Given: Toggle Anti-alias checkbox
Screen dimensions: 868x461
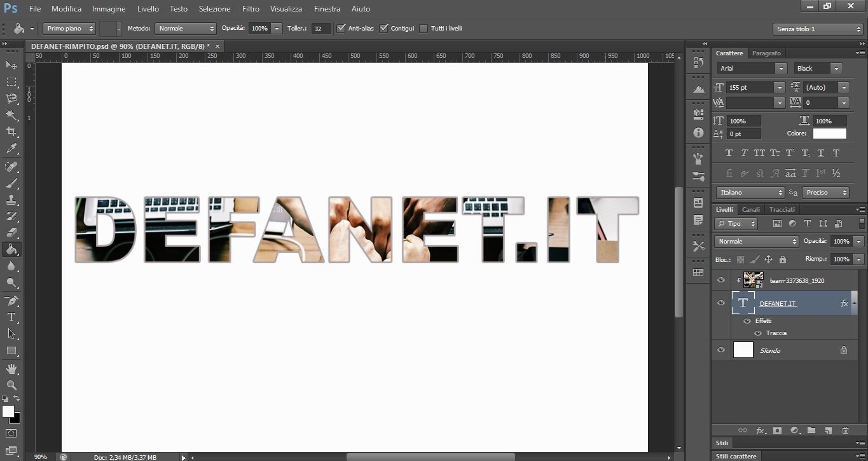Looking at the screenshot, I should (341, 28).
